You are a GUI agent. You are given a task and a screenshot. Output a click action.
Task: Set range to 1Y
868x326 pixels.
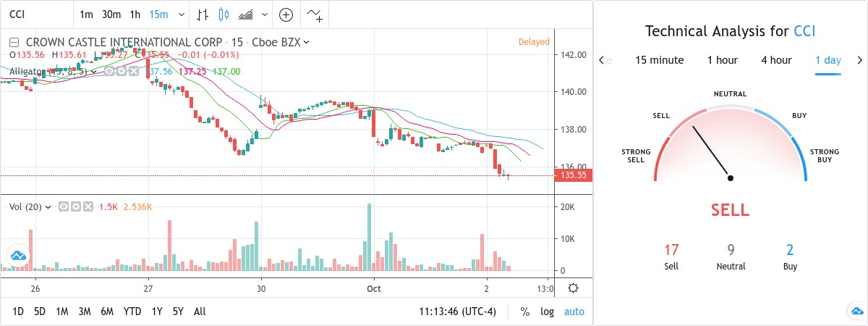[x=157, y=312]
